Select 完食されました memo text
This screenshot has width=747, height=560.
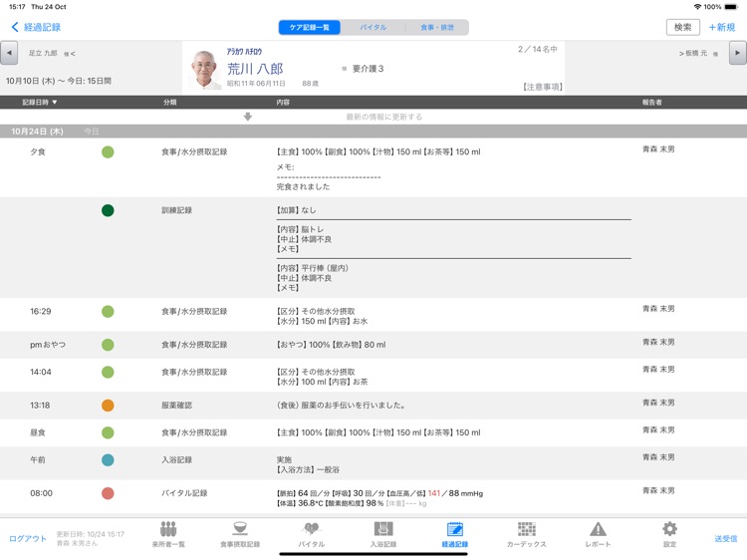point(303,186)
